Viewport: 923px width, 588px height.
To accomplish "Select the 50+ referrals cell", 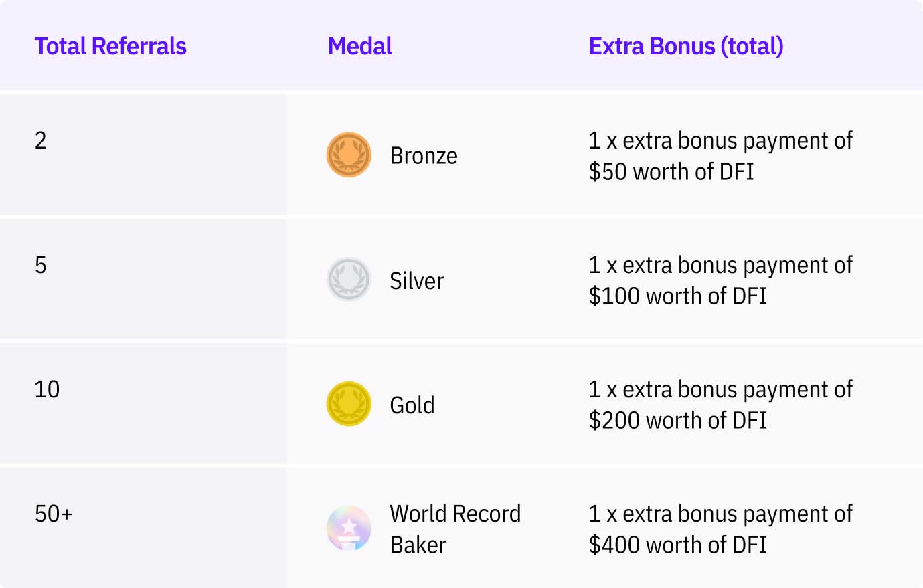I will coord(143,528).
